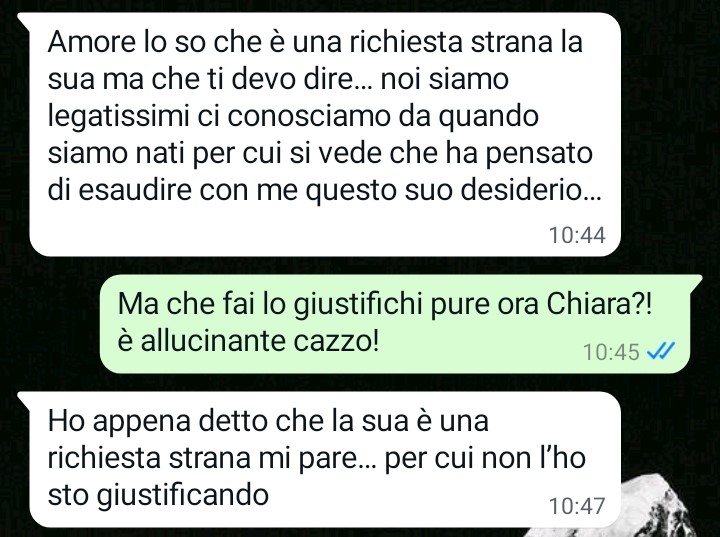Tap the phrase 'questo suo desiderio...'
The height and width of the screenshot is (537, 720).
point(453,190)
